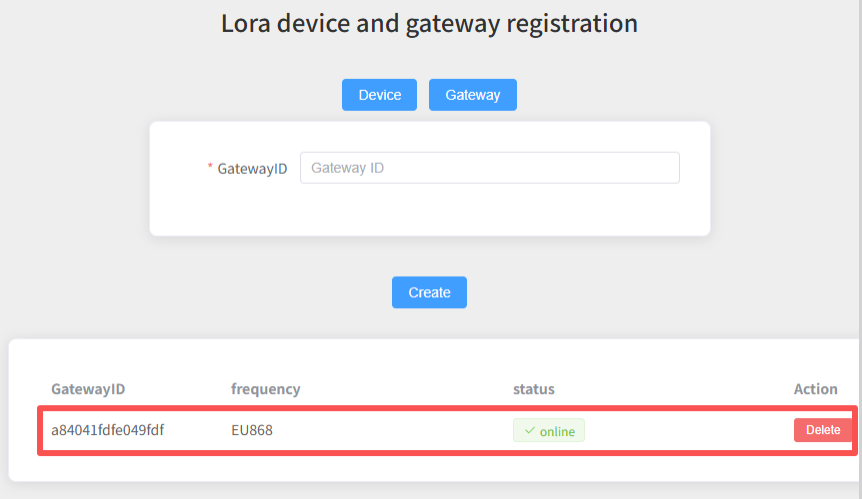Click the online status tag
Viewport: 862px width, 499px height.
click(x=549, y=431)
